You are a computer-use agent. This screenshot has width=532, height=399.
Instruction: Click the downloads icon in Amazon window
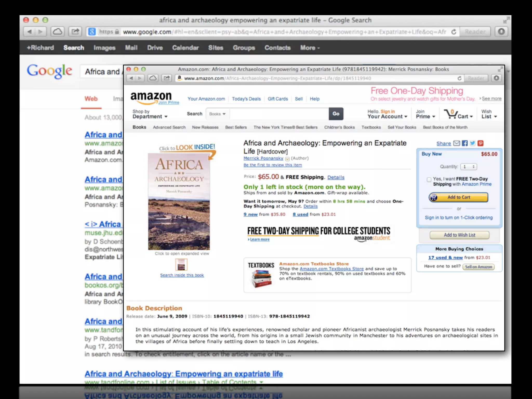[496, 78]
